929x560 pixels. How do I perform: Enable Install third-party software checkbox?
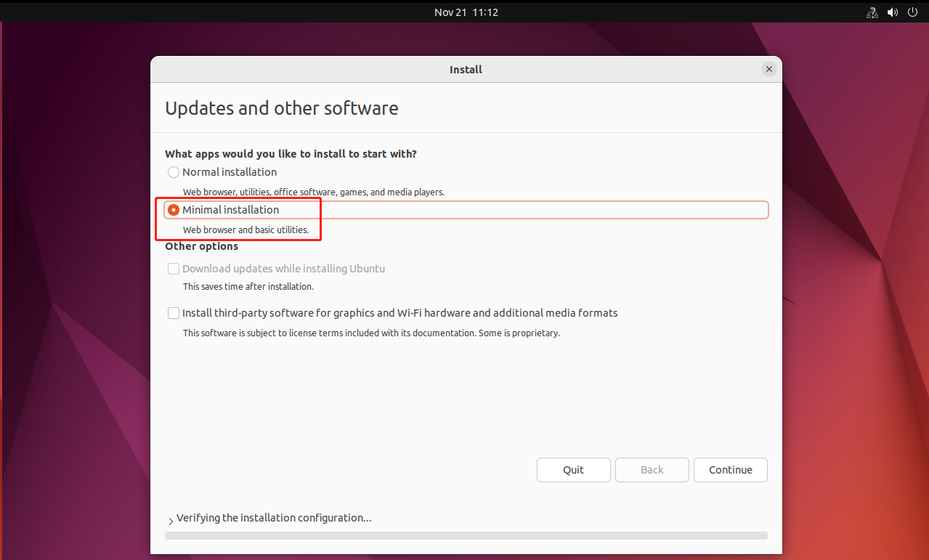coord(174,313)
